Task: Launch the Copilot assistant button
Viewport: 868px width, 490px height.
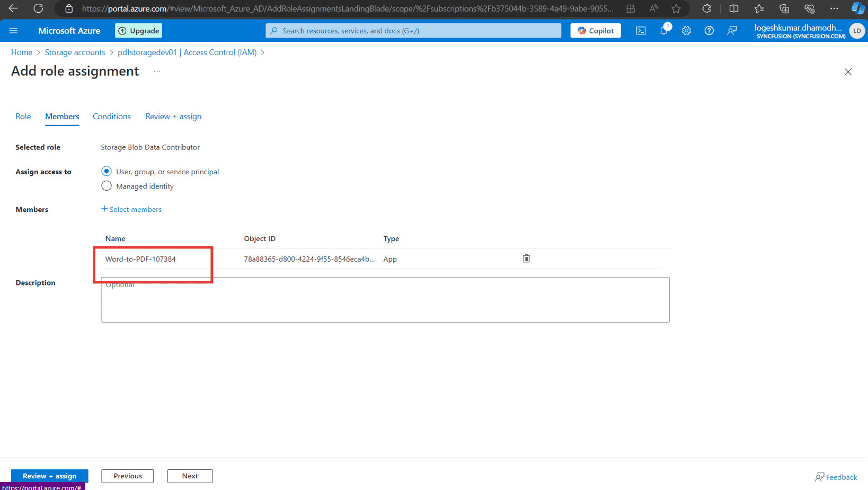Action: 595,31
